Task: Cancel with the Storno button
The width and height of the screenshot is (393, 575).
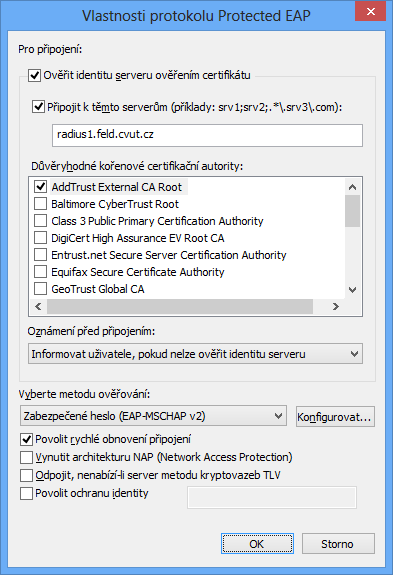Action: tap(338, 544)
